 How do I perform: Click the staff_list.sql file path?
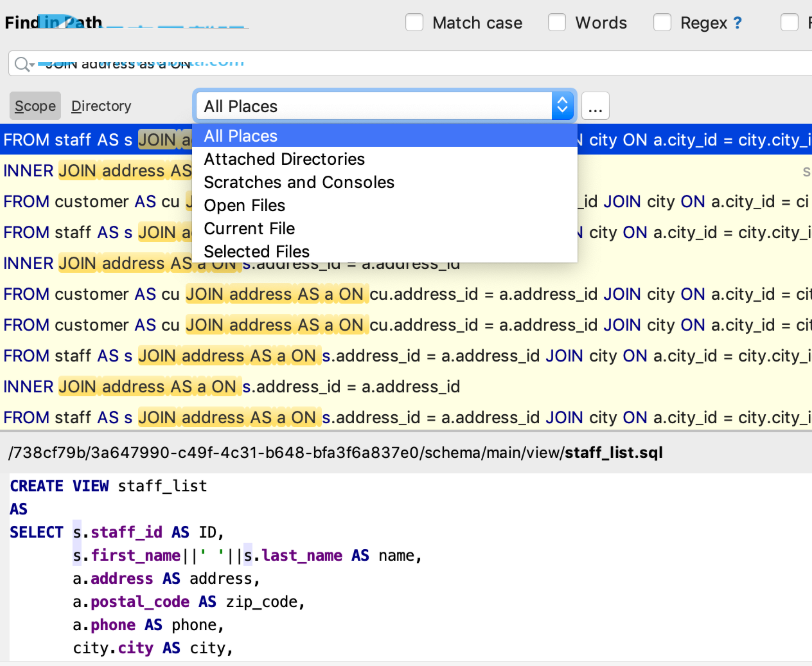click(336, 453)
